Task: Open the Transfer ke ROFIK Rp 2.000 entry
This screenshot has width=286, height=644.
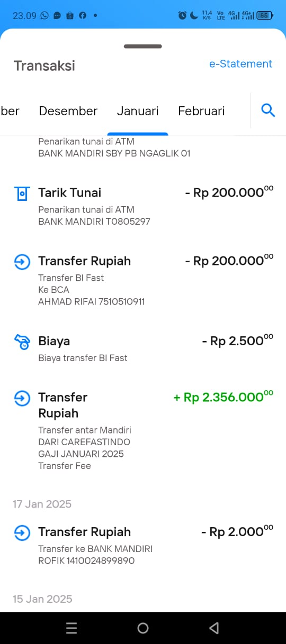Action: [143, 546]
